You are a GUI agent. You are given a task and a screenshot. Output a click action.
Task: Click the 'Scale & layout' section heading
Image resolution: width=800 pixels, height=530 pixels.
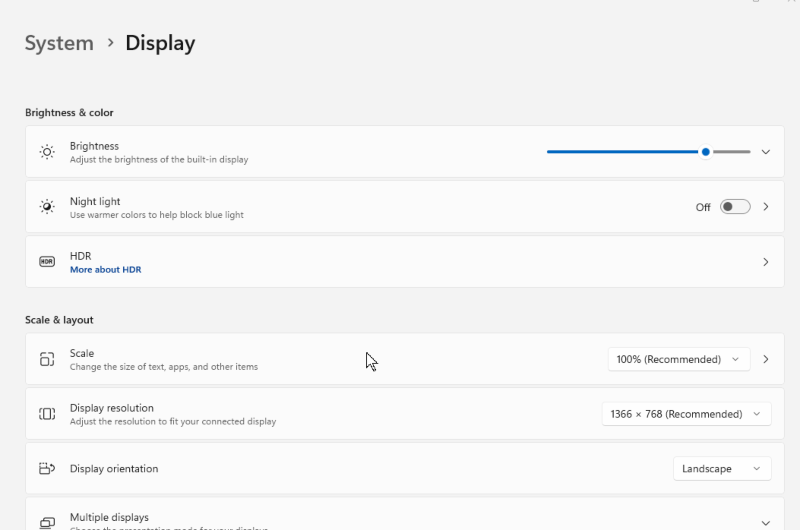coord(59,320)
